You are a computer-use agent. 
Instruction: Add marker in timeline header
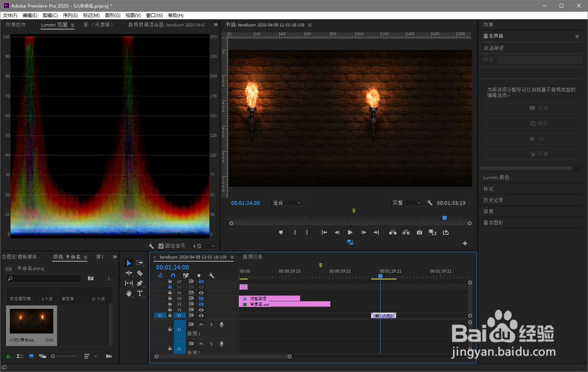click(199, 276)
